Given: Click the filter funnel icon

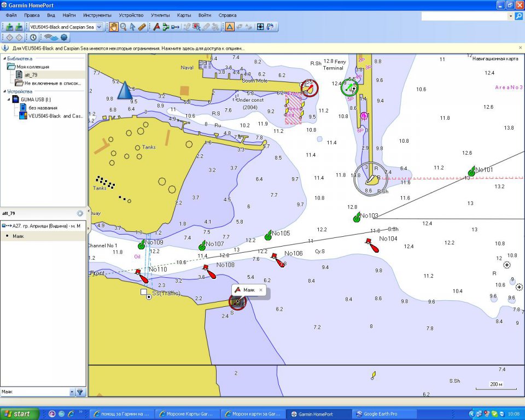Looking at the screenshot, I should [80, 392].
